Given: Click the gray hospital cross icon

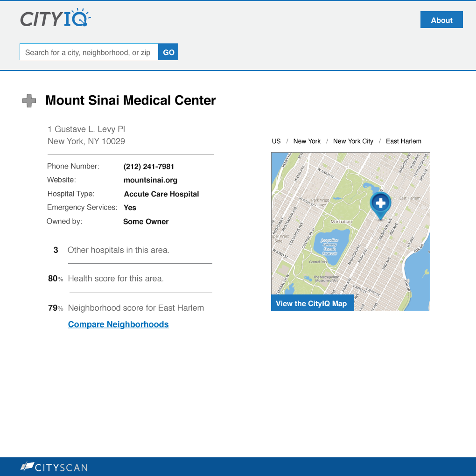Looking at the screenshot, I should tap(29, 101).
